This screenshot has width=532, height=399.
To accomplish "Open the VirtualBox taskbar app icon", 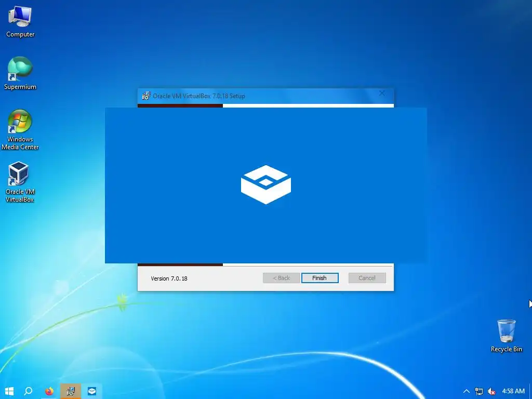I will (91, 391).
